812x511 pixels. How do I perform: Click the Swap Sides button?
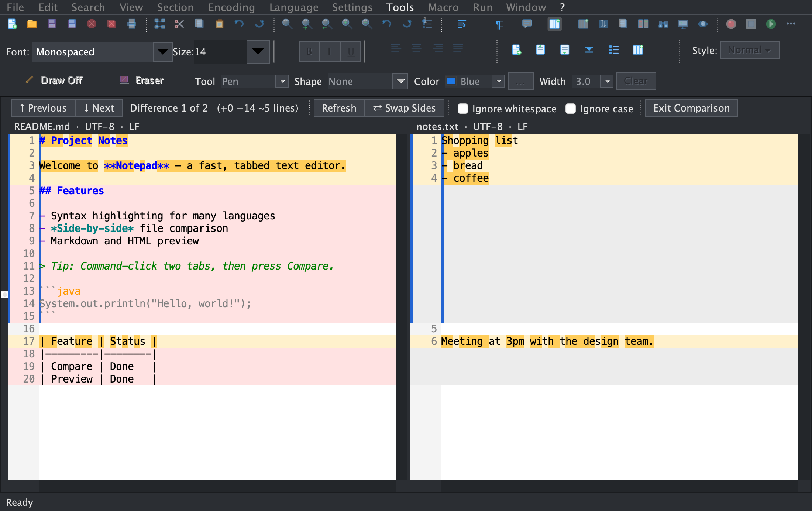coord(404,108)
